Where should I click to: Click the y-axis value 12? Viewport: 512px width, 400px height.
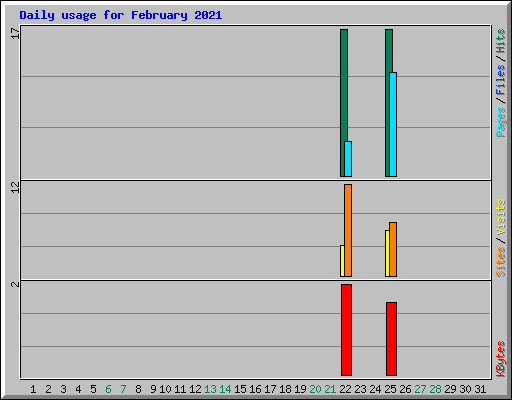16,187
